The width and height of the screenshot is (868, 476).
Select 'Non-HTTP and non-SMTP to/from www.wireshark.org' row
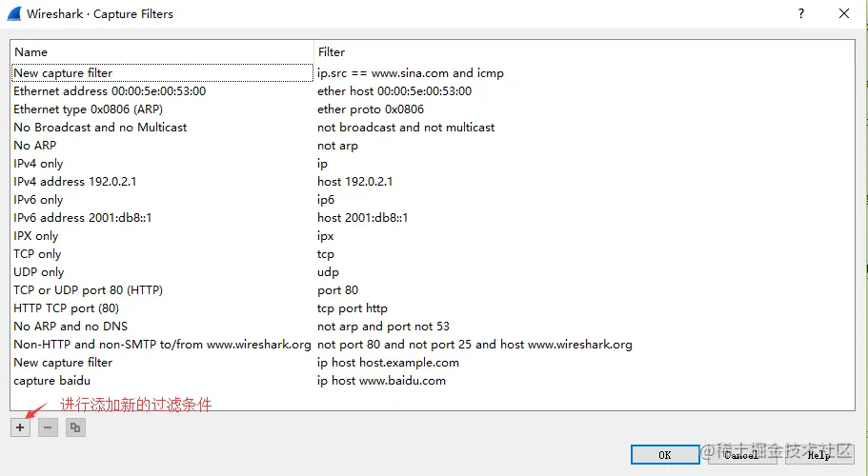[x=162, y=345]
